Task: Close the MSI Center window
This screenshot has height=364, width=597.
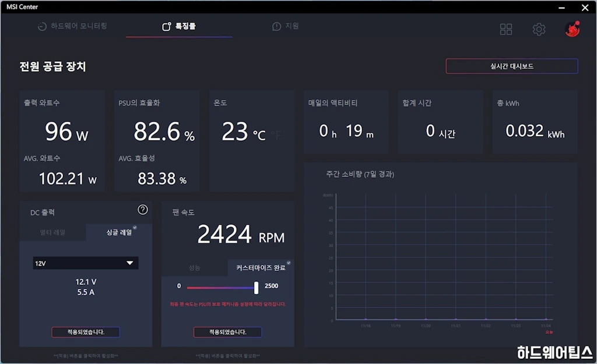Action: (x=585, y=7)
